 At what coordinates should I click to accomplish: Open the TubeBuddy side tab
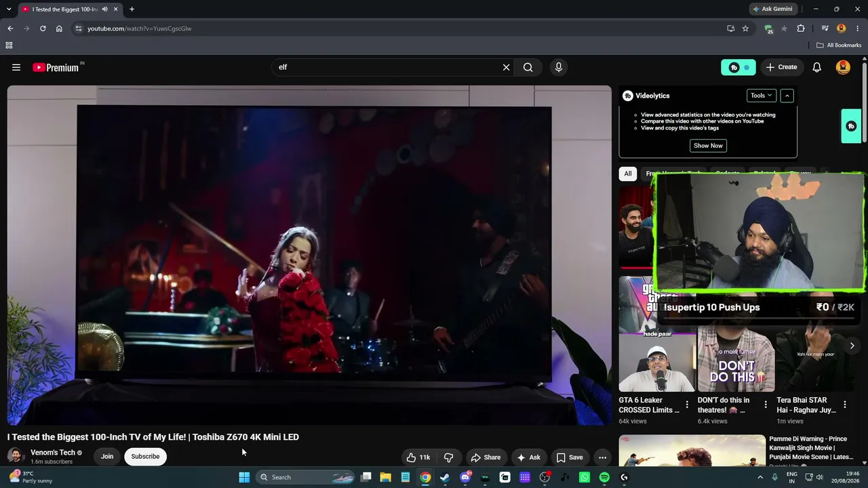(x=851, y=126)
